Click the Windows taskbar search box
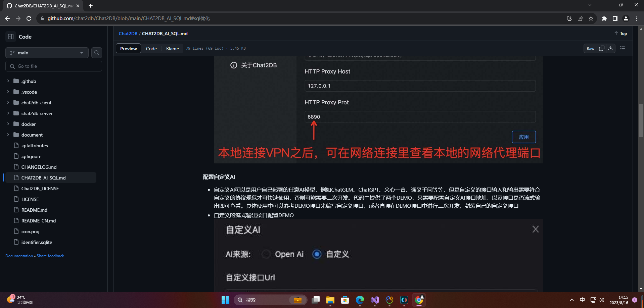Screen dimensions: 644x308 pos(271,300)
